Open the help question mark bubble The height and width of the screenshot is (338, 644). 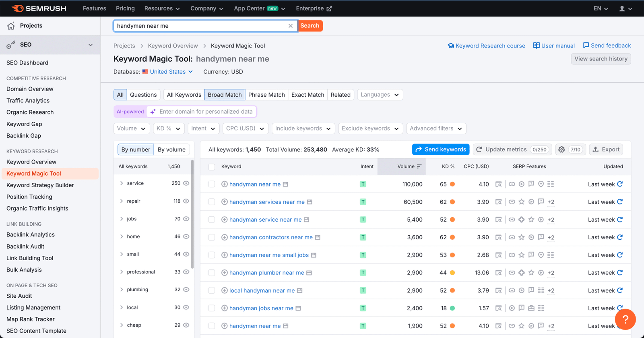point(625,319)
